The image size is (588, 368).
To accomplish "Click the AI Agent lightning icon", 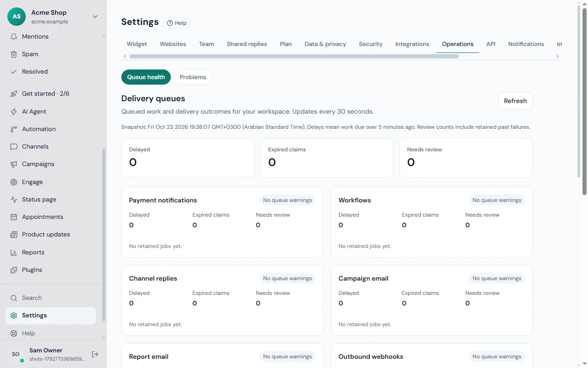I will (x=14, y=111).
